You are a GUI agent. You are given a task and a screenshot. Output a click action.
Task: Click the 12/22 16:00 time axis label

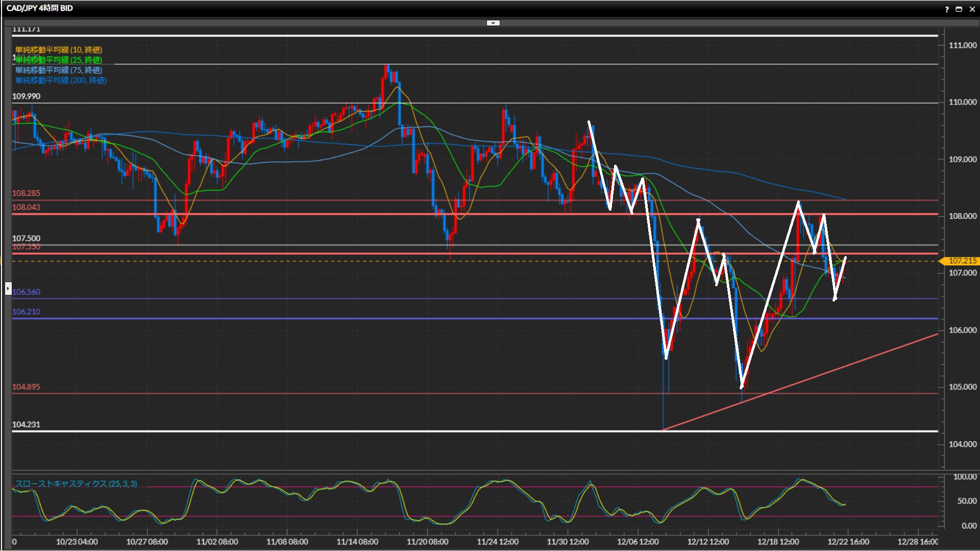coord(848,542)
